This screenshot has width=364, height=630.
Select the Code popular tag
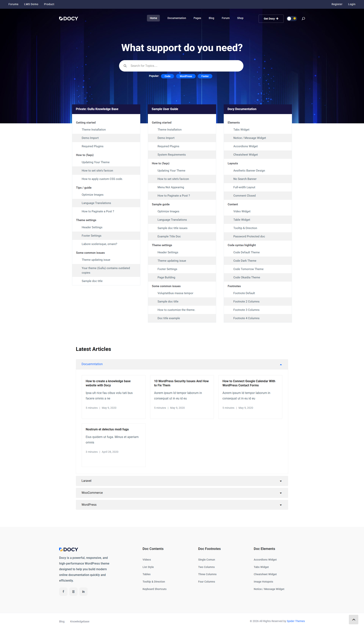[x=167, y=76]
